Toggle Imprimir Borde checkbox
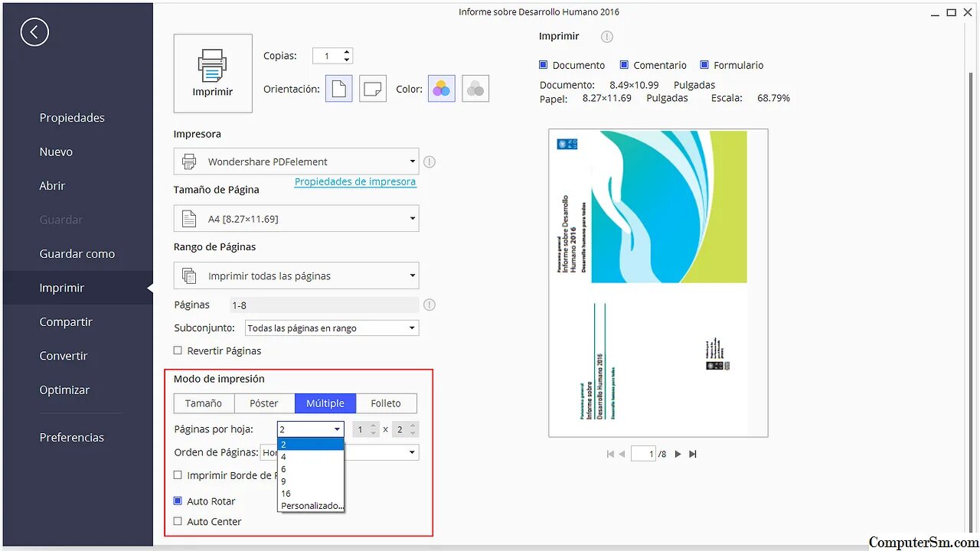Screen dimensions: 980x551 178,475
